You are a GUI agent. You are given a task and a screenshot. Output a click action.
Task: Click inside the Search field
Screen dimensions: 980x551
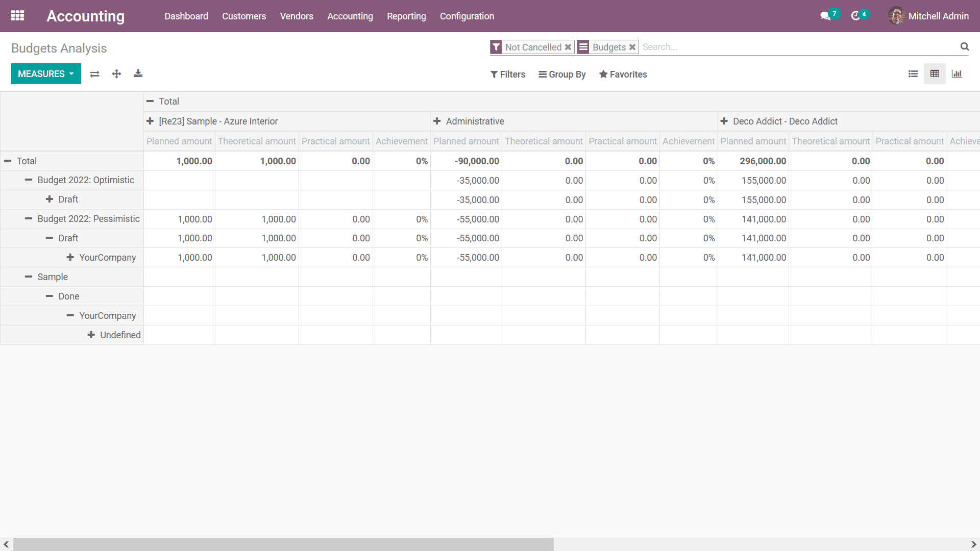[x=799, y=47]
